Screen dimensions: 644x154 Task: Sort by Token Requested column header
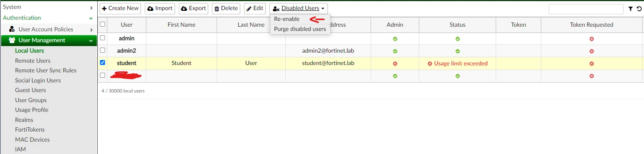point(591,25)
